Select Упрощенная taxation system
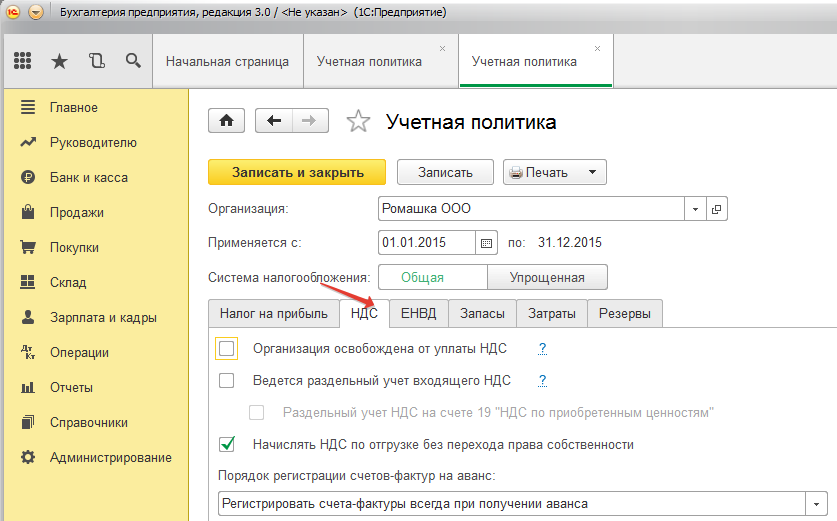837x521 pixels. (x=546, y=277)
